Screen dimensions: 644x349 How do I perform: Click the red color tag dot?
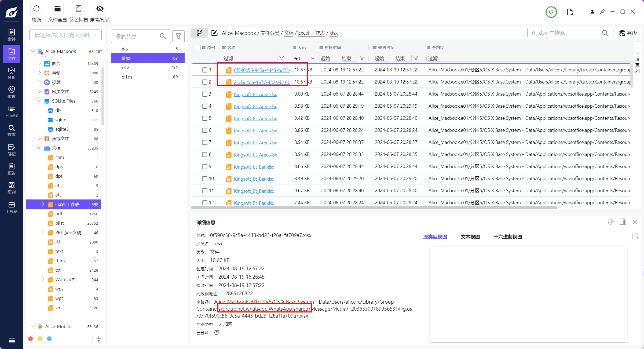click(31, 339)
